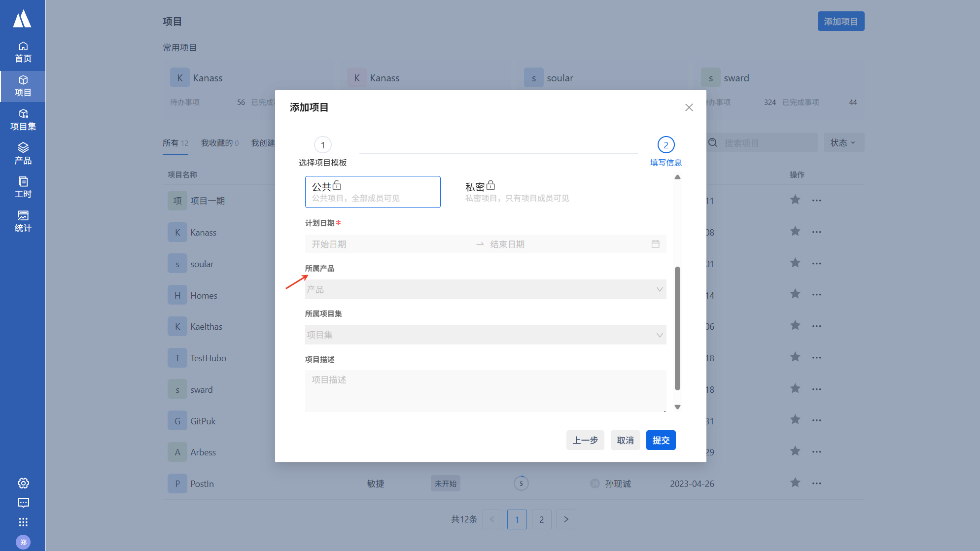
Task: Click the 上一步 previous step button
Action: click(585, 440)
